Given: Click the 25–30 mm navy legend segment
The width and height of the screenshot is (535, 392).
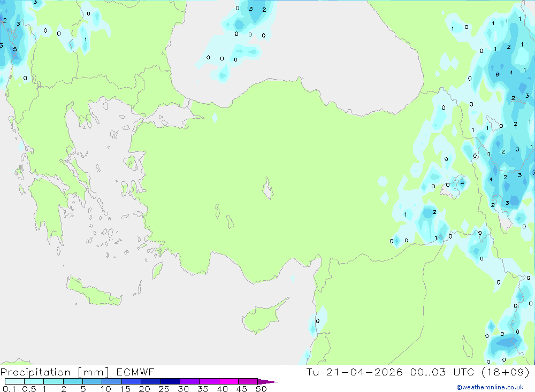Looking at the screenshot, I should pos(170,381).
